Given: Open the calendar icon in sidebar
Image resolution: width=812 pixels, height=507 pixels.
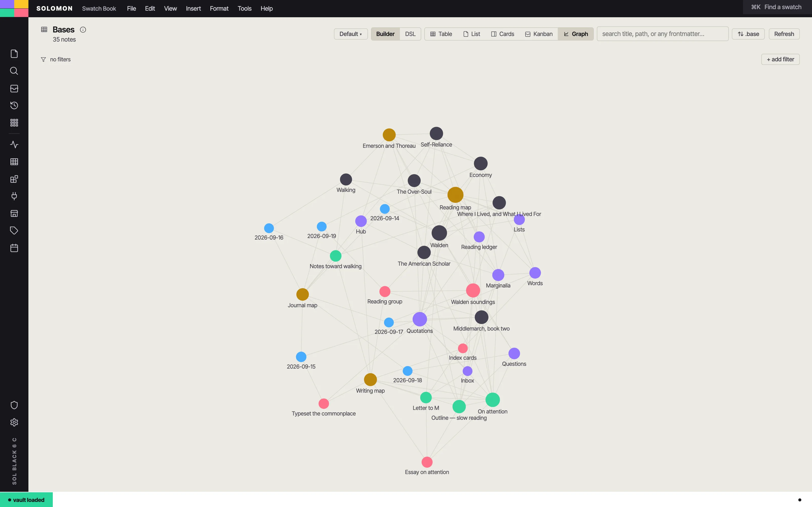Looking at the screenshot, I should (x=14, y=248).
